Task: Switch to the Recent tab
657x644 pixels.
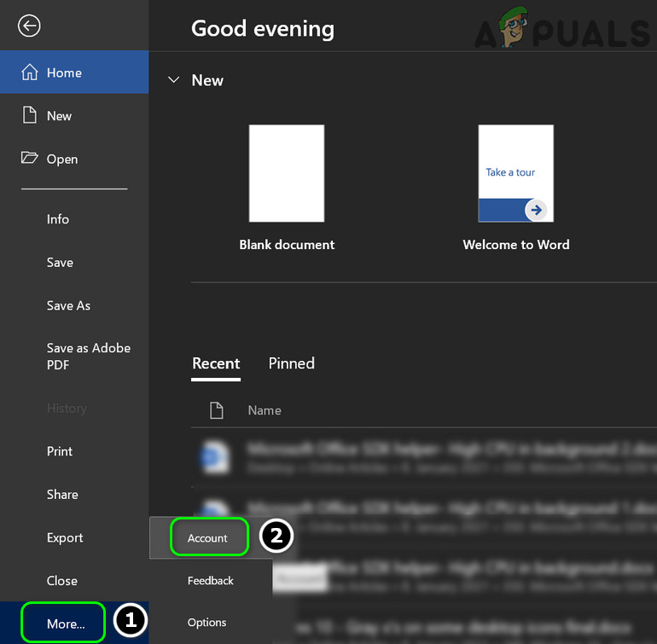Action: [216, 363]
